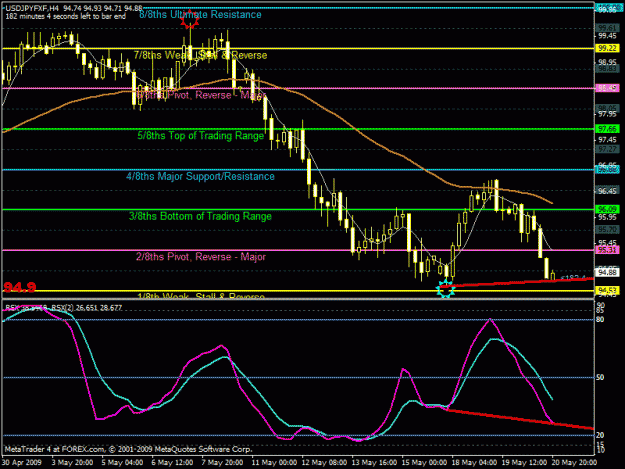Click the '19 May 12:00' time label

[525, 463]
